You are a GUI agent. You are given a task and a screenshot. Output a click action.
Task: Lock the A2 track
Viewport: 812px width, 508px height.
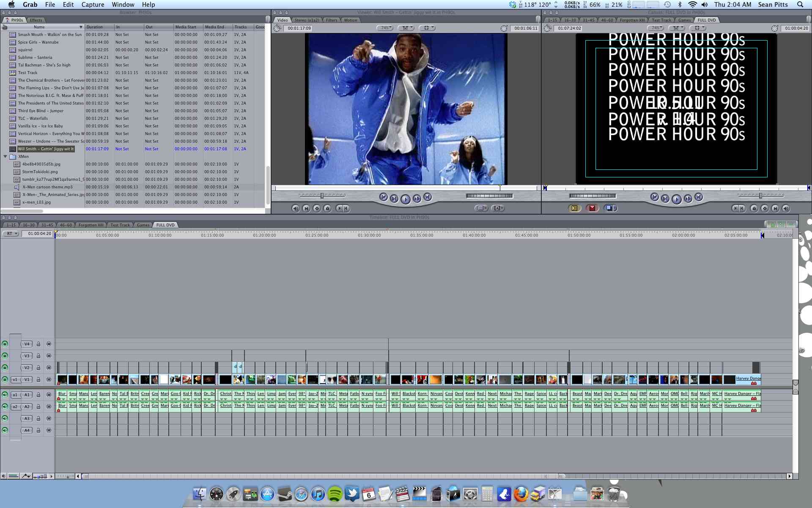(x=38, y=407)
